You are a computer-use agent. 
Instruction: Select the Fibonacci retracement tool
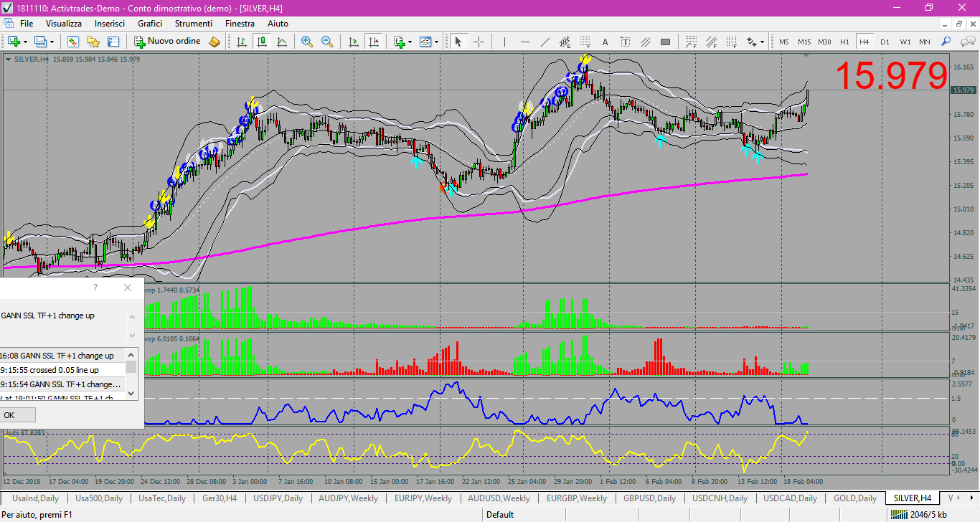(585, 42)
